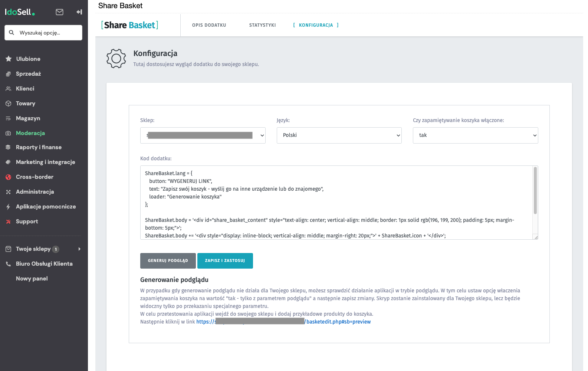588x371 pixels.
Task: Open the Magazyn menu
Action: [28, 118]
